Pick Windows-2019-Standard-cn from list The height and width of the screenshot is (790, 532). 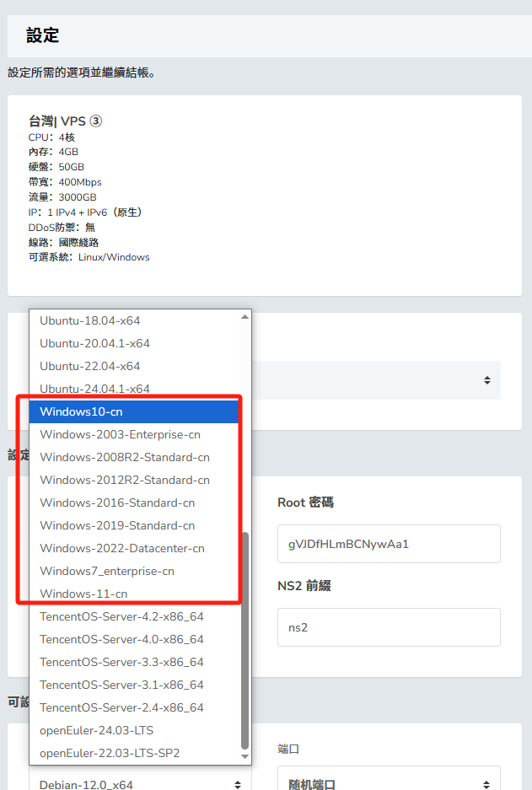[134, 525]
